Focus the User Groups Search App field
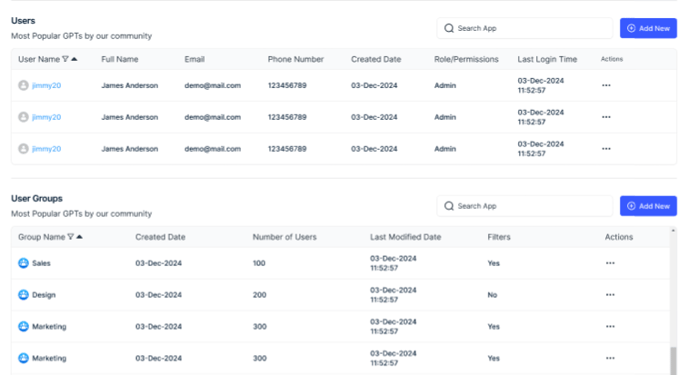 [x=524, y=206]
